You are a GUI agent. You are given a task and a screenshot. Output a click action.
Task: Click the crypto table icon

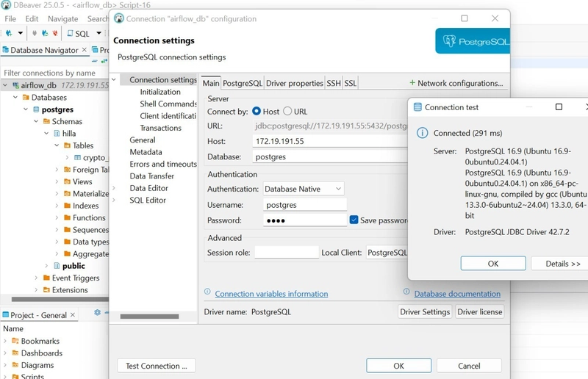(78, 157)
